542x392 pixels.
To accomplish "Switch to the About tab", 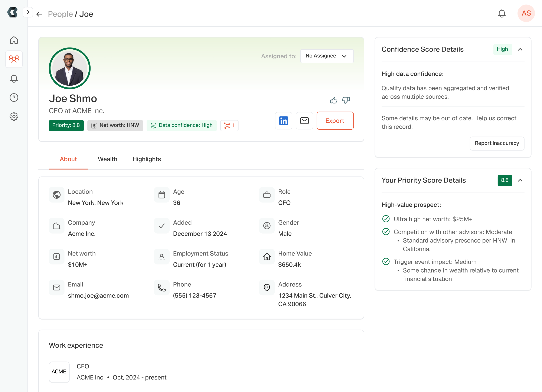I will [x=68, y=159].
